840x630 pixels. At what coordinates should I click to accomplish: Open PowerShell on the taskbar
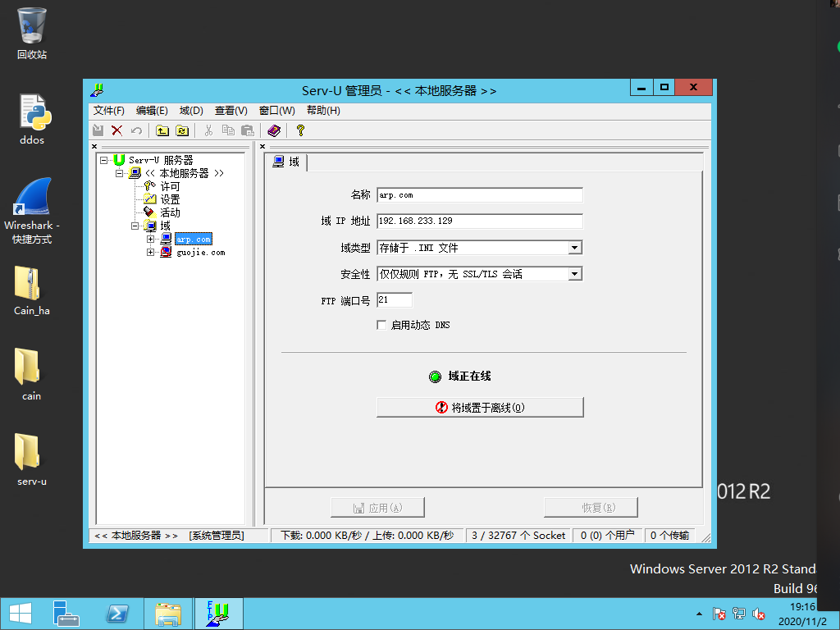click(117, 614)
